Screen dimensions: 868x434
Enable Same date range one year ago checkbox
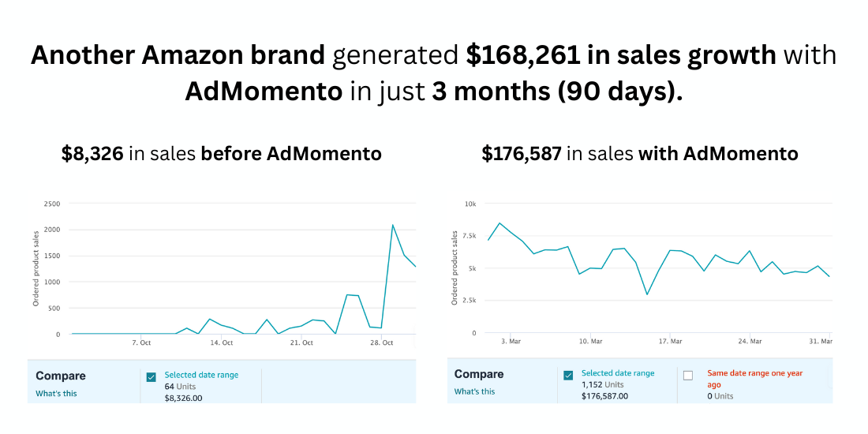[688, 376]
